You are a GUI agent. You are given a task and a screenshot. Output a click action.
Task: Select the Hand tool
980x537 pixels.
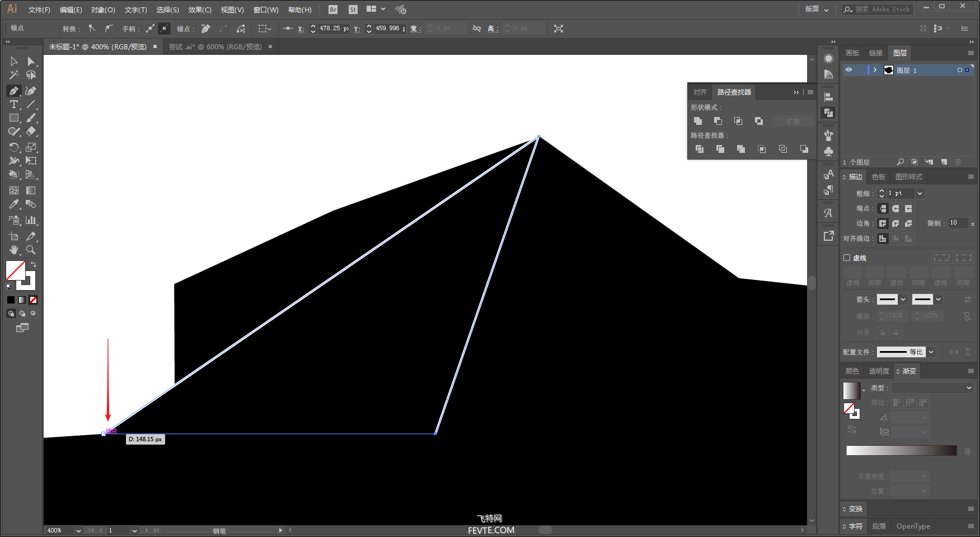click(14, 250)
